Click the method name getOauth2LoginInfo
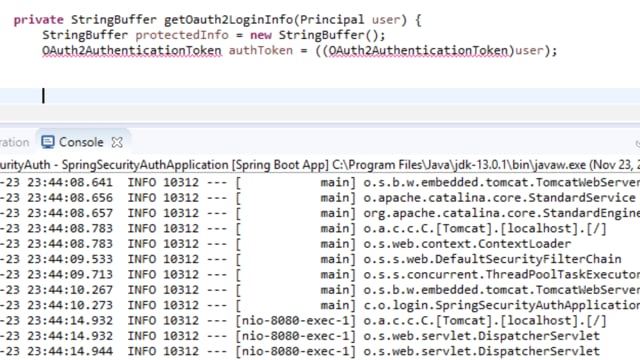The height and width of the screenshot is (360, 640). (x=229, y=20)
